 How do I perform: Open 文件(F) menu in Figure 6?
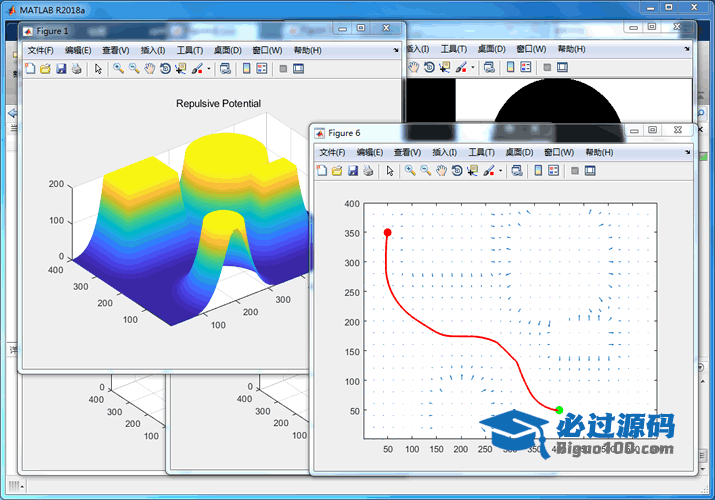click(332, 152)
